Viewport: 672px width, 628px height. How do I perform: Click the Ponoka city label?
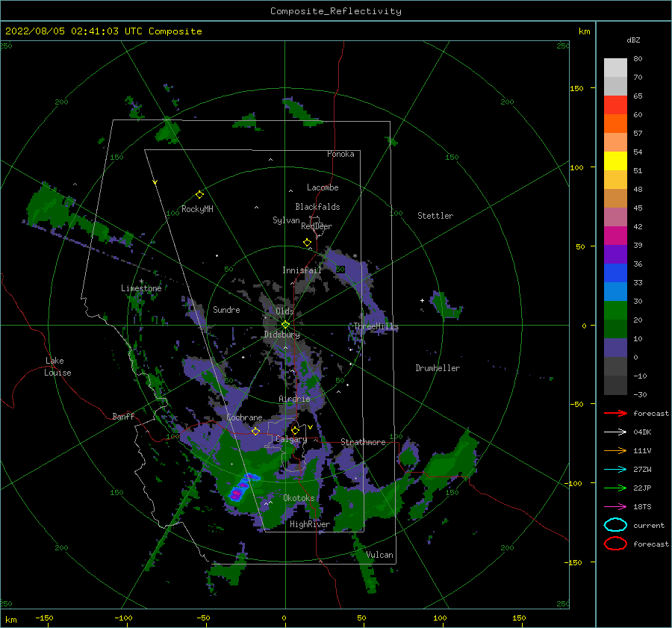[340, 154]
